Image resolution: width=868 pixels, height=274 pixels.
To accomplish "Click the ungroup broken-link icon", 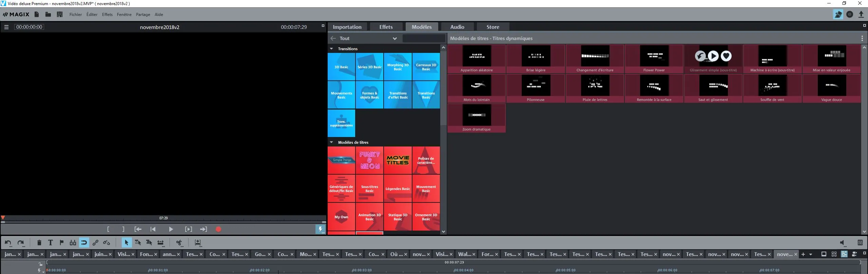I will tap(107, 242).
